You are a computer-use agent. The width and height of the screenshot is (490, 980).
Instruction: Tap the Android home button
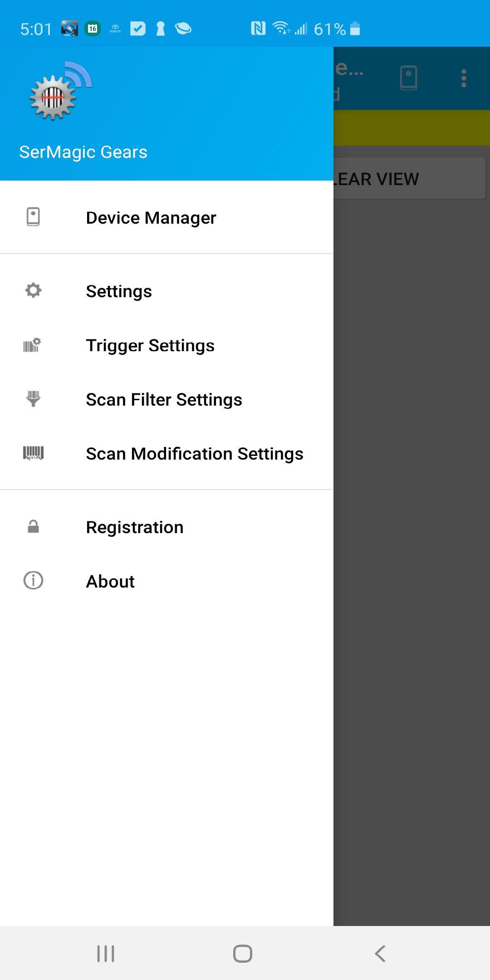pos(243,953)
